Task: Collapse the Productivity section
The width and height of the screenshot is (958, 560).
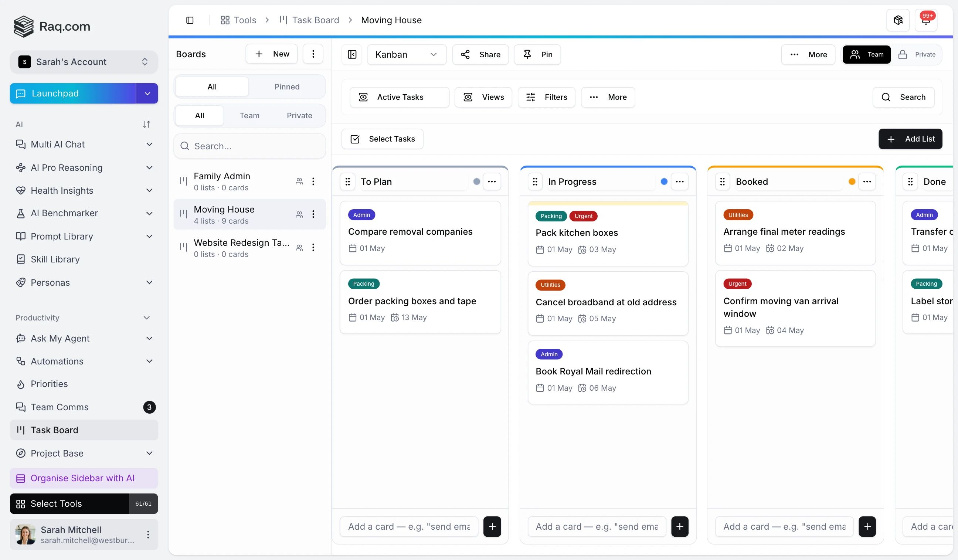Action: 147,318
